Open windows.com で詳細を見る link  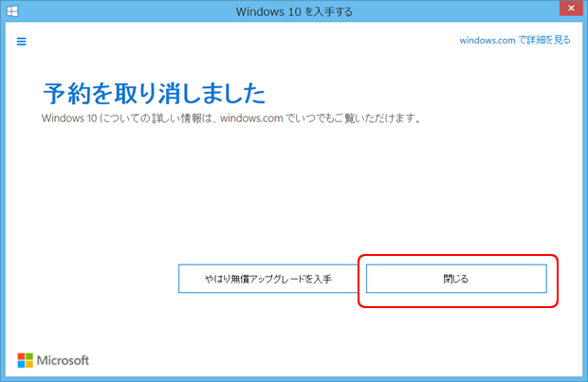514,40
